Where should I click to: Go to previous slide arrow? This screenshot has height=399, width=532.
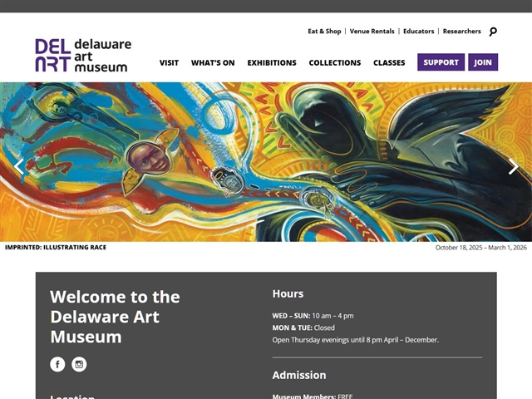pos(19,166)
